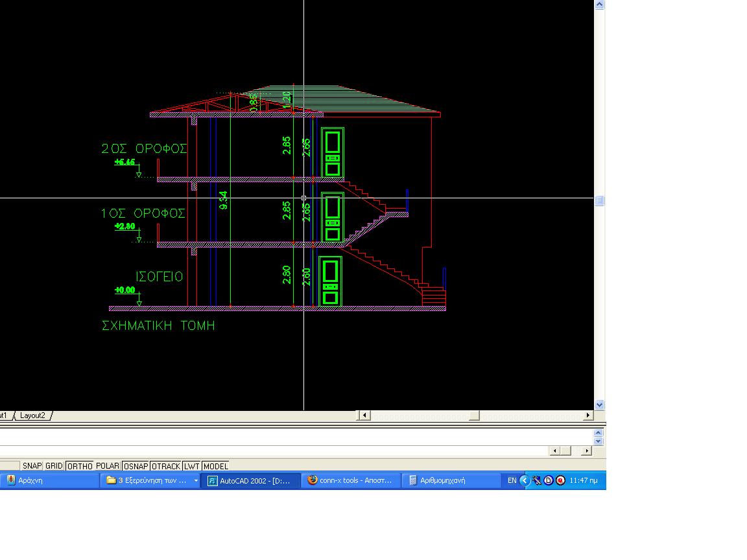This screenshot has width=747, height=560.
Task: Click the drawing vertical scrollbar thumb
Action: [599, 201]
